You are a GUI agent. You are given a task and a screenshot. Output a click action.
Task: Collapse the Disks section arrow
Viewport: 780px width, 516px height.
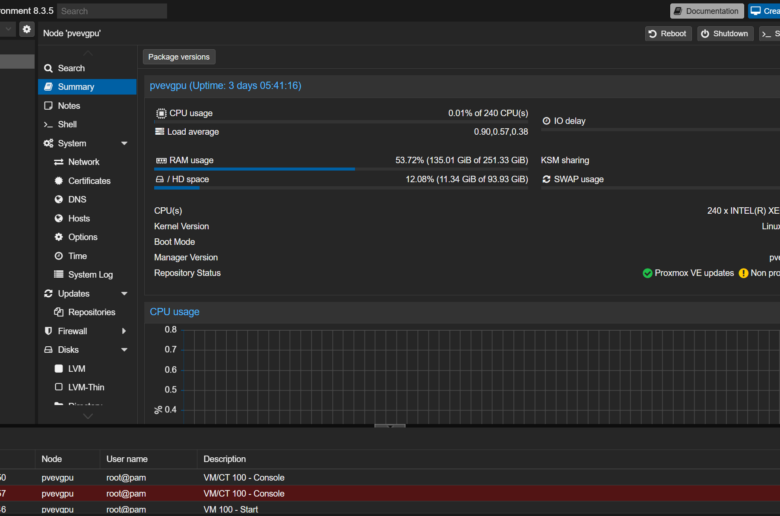point(124,350)
